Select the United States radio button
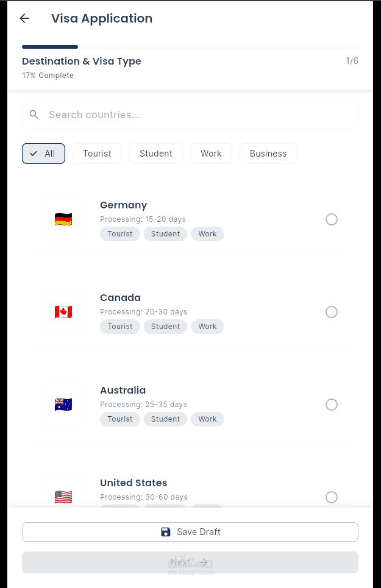 click(332, 497)
